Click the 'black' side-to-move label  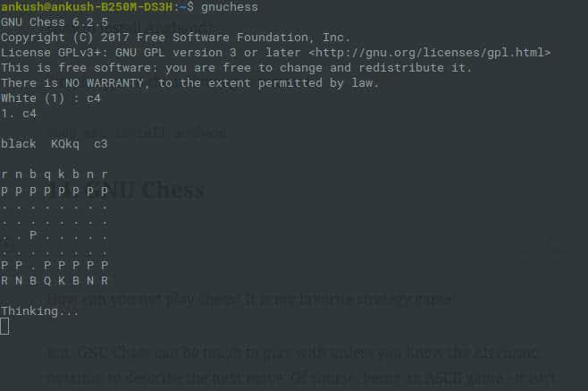point(19,144)
